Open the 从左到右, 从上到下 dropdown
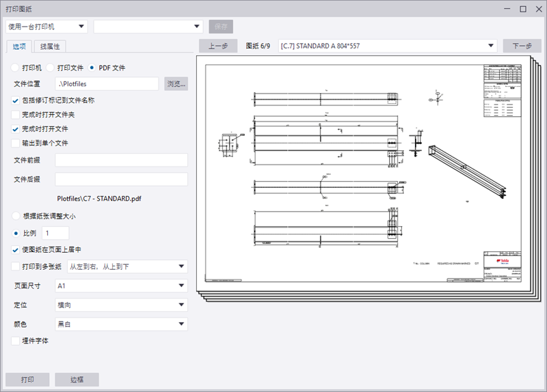 click(x=127, y=266)
